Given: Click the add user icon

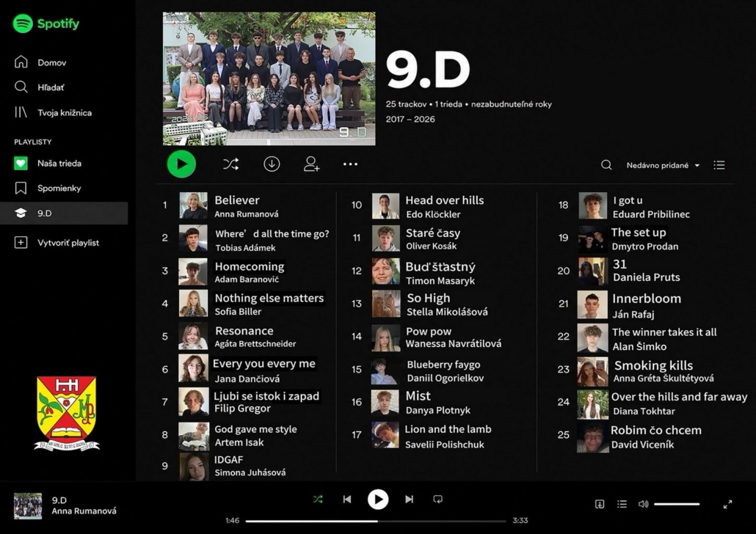Looking at the screenshot, I should 311,164.
